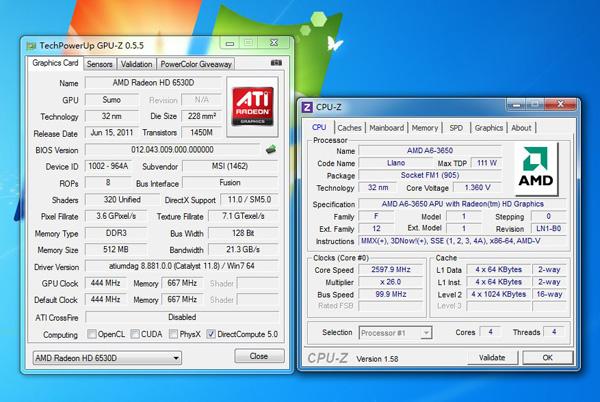Image resolution: width=600 pixels, height=402 pixels.
Task: Click the Bus Speed value 99.9 MHz
Action: [391, 294]
